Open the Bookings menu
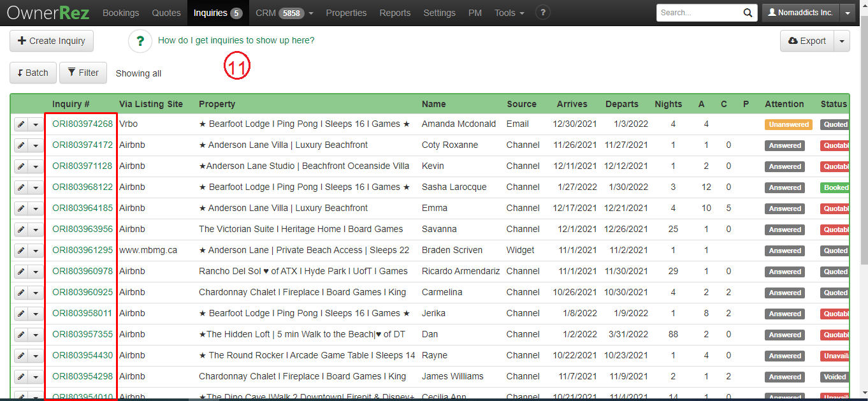This screenshot has width=868, height=401. click(120, 13)
